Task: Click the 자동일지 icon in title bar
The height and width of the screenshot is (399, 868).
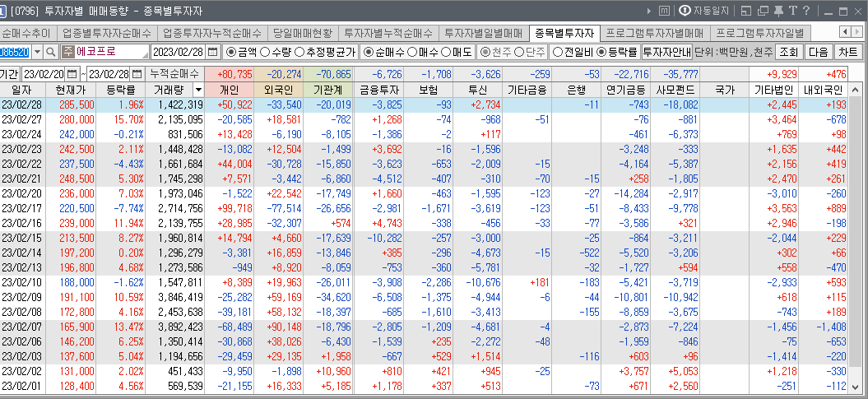Action: (705, 11)
